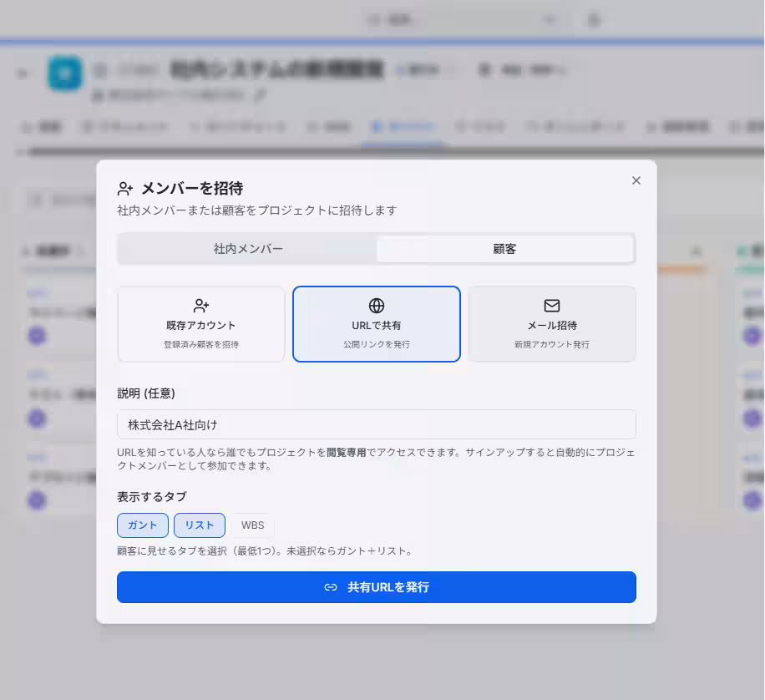The height and width of the screenshot is (700, 765).
Task: Close the メンバーを招待 dialog
Action: (x=636, y=180)
